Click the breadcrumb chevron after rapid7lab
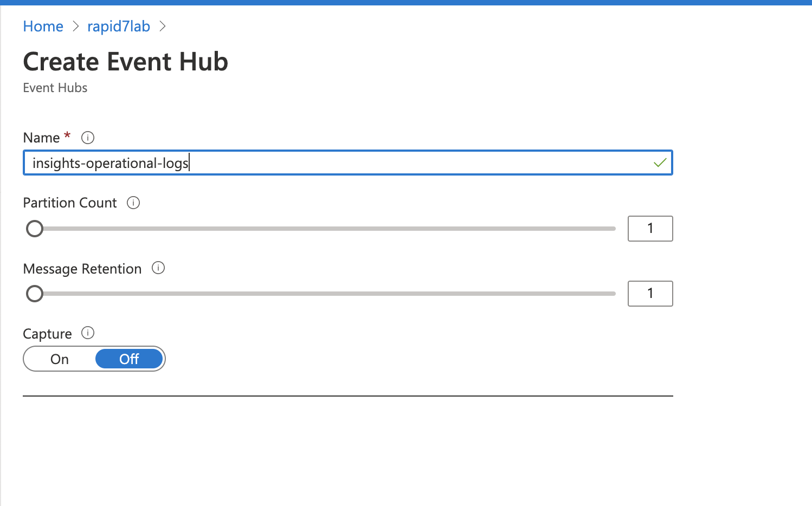 pyautogui.click(x=162, y=26)
